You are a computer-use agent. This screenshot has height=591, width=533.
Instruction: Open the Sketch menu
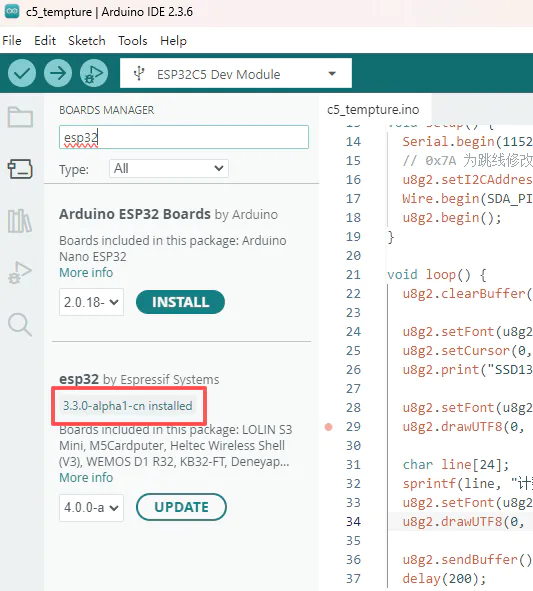pos(87,41)
